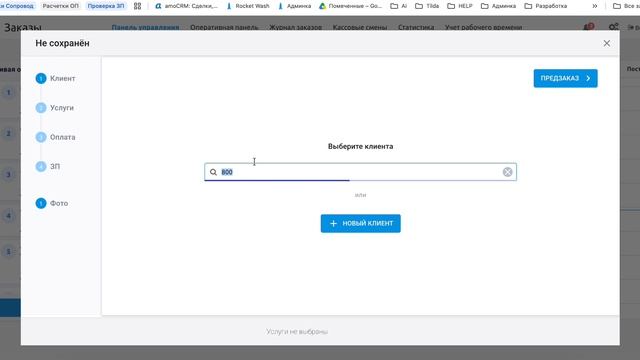Image resolution: width=640 pixels, height=360 pixels.
Task: Open the Статистика tab
Action: 416,27
